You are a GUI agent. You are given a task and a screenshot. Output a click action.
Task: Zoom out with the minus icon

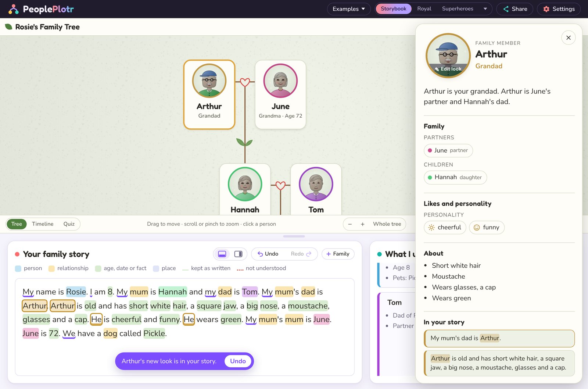coord(350,224)
